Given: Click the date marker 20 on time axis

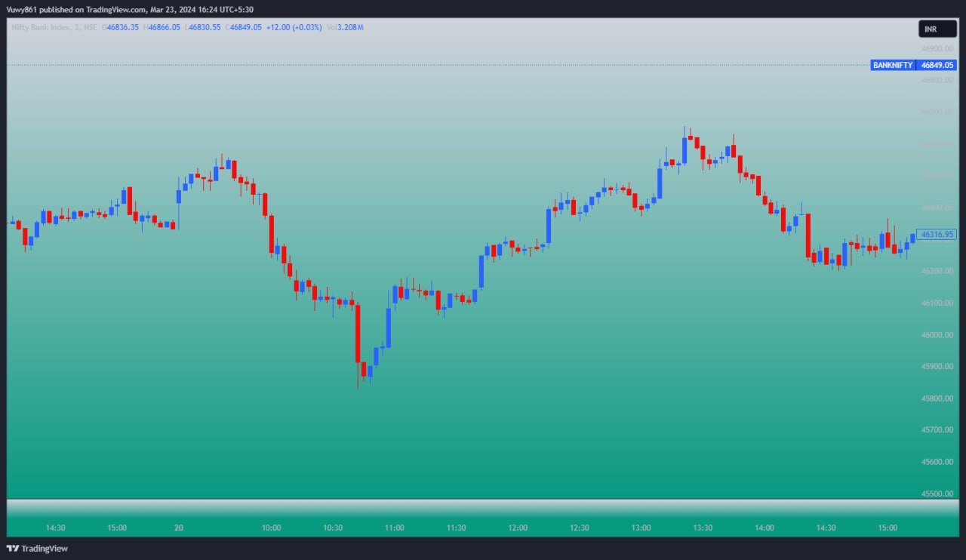Looking at the screenshot, I should point(179,528).
